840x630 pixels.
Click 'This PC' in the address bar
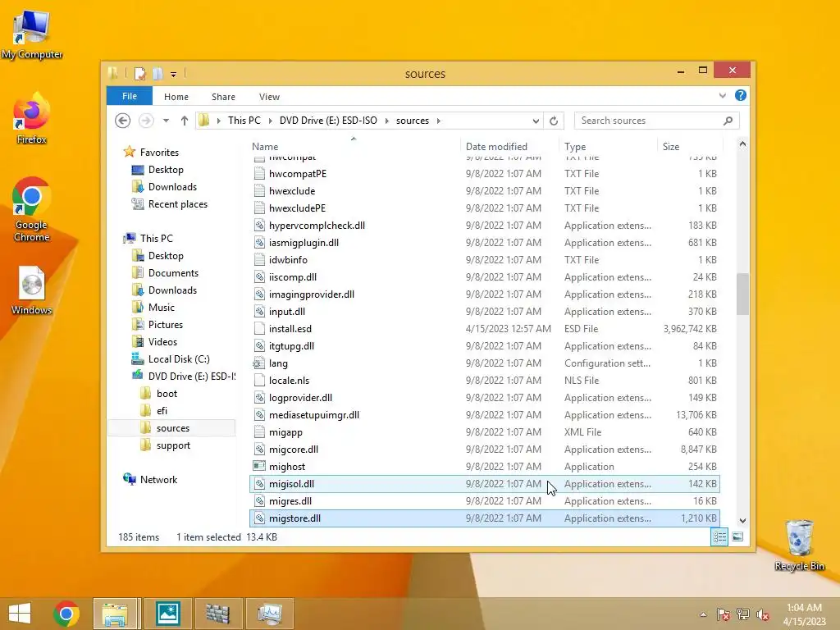point(244,121)
